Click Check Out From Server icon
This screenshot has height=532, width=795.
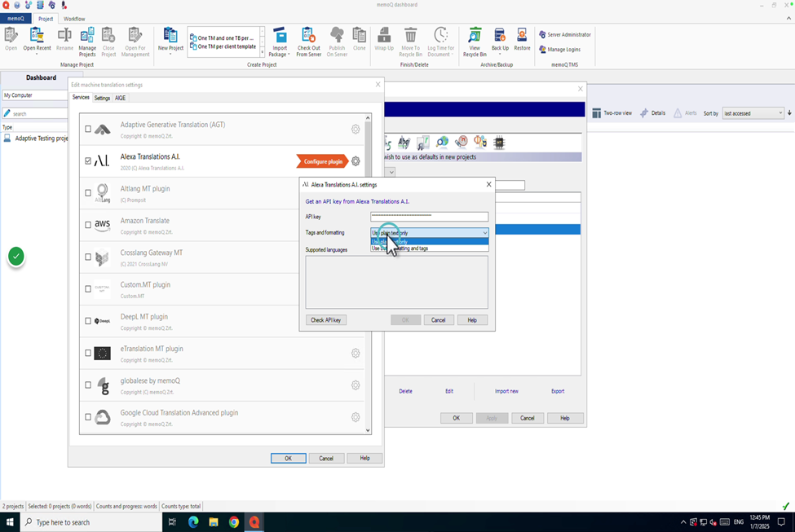[x=308, y=42]
